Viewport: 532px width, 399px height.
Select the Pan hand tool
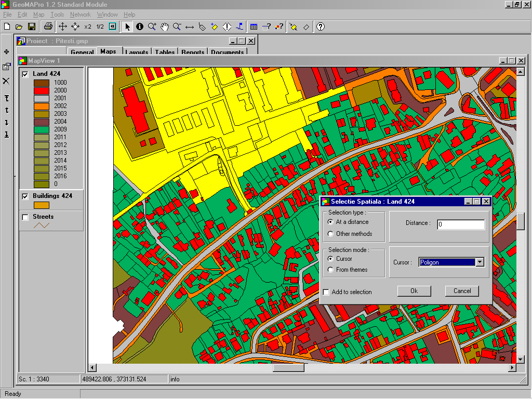point(165,26)
